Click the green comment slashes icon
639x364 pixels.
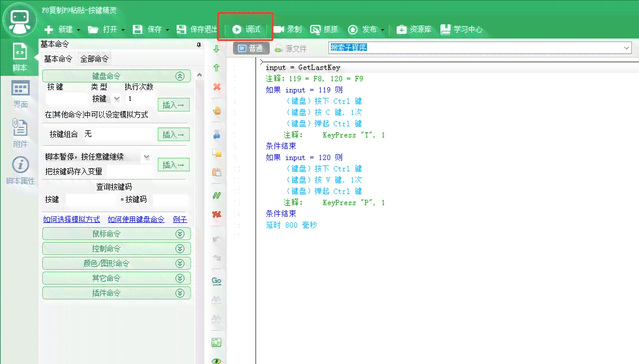click(x=216, y=196)
